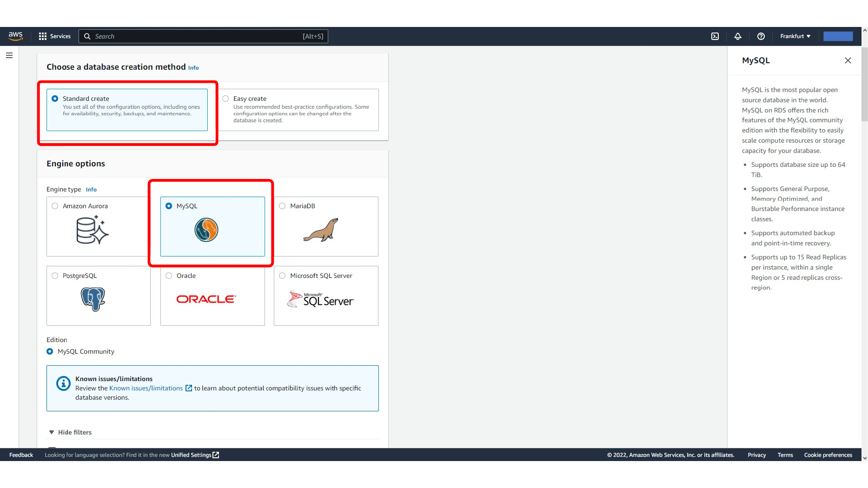Choose MySQL engine type radio
This screenshot has width=868, height=488.
(169, 206)
